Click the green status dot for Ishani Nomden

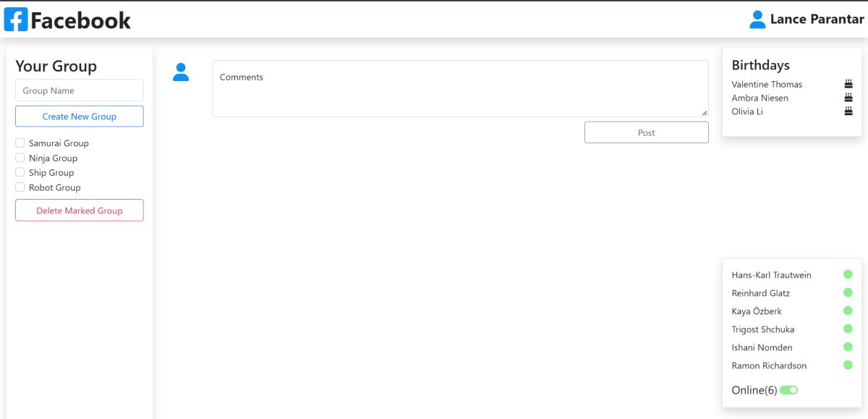[848, 347]
